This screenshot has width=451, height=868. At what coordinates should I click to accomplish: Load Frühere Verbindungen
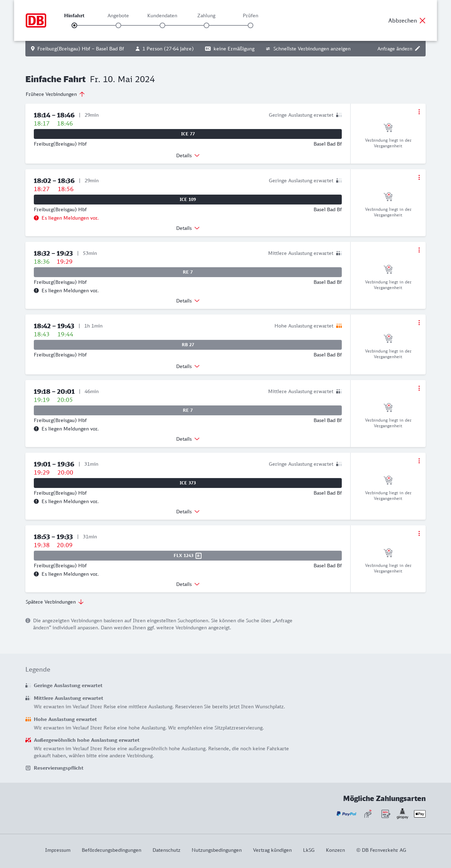[x=55, y=94]
